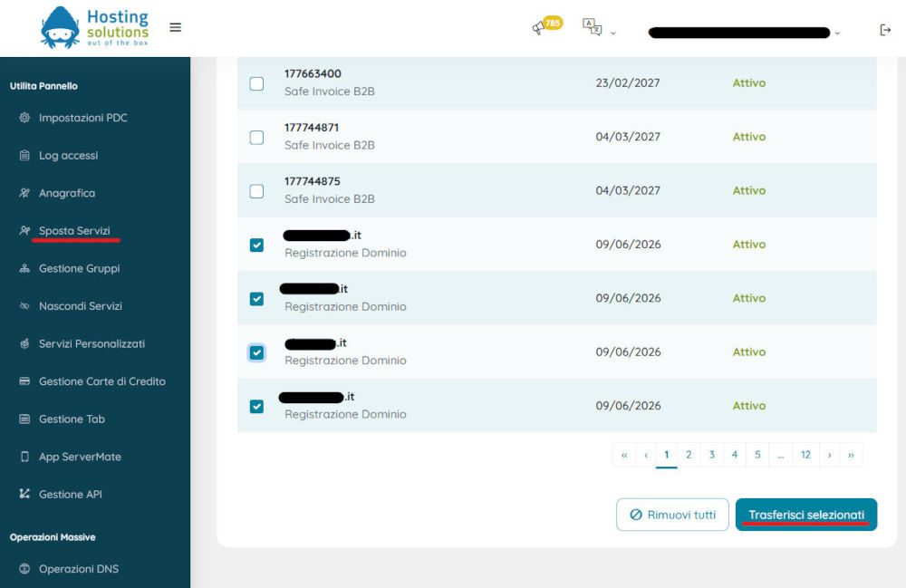Go to first page with « arrow
The image size is (906, 588).
coord(624,455)
